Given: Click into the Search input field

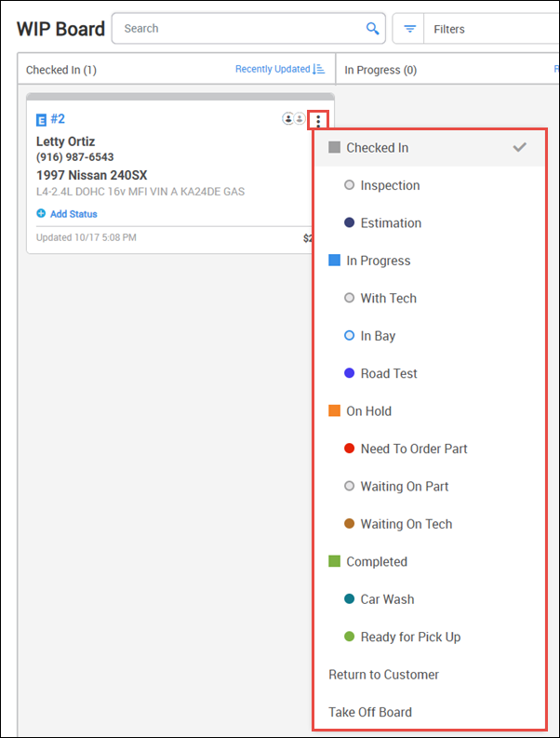Looking at the screenshot, I should pos(237,29).
